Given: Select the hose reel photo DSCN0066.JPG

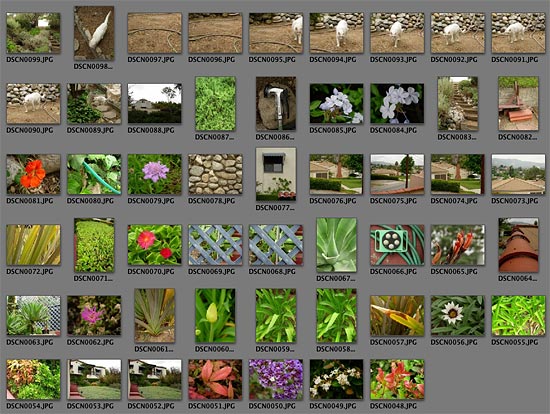Looking at the screenshot, I should [x=397, y=245].
